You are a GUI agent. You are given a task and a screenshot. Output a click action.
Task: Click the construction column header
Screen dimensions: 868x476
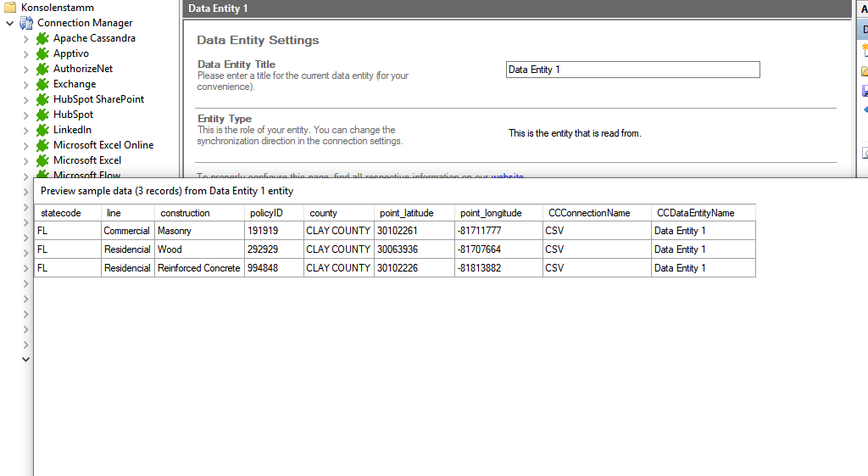pyautogui.click(x=185, y=213)
